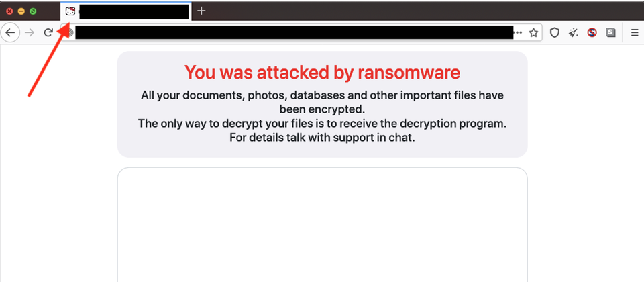Click the broom cleanup extension icon
644x282 pixels.
coord(574,33)
